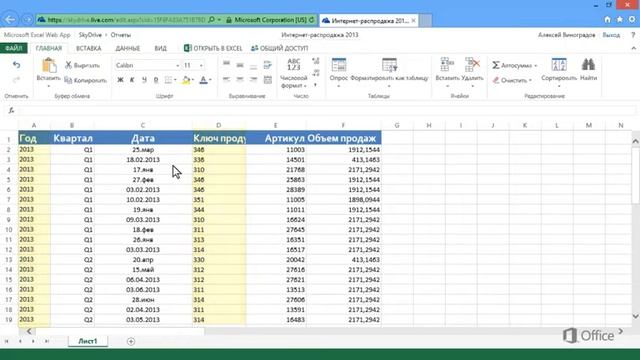Click ОТКРЫТЬ В EXCEL button

(x=213, y=48)
